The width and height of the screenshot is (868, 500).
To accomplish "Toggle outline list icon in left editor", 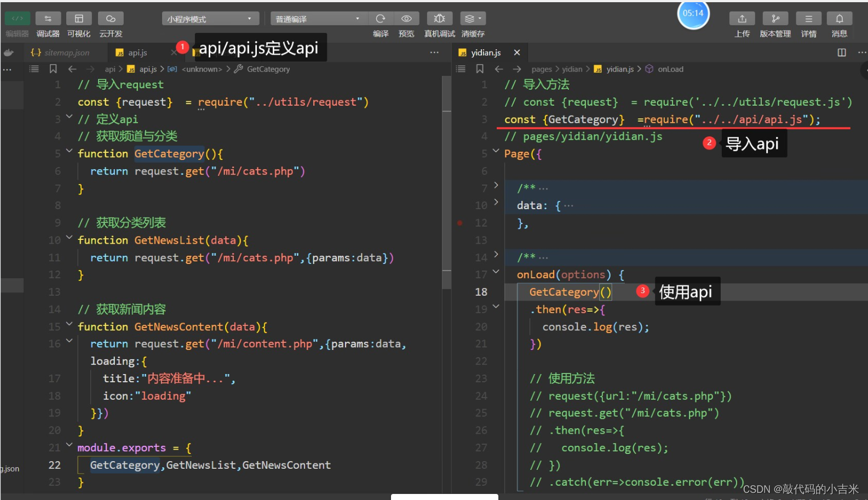I will (34, 69).
